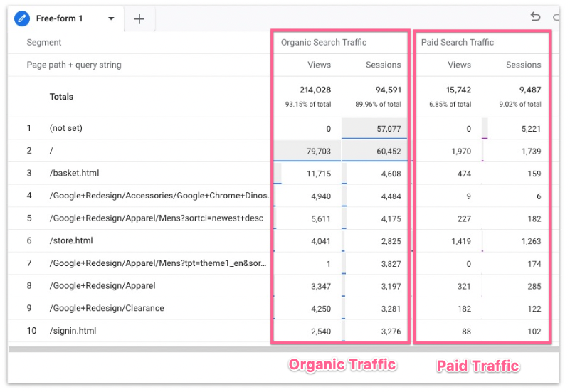570x392 pixels.
Task: Sort by Sessions under Paid Search Traffic
Action: click(523, 65)
